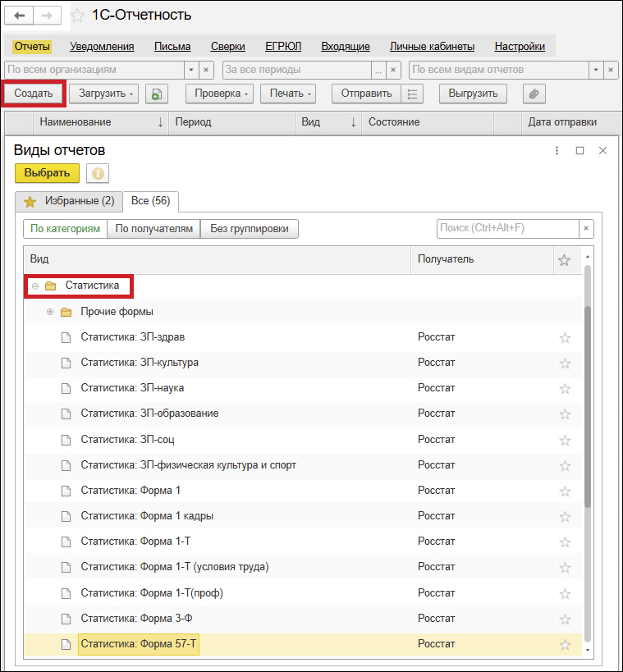Viewport: 623px width, 672px height.
Task: Toggle favorite star for Статистика: Форма 1
Action: [565, 491]
